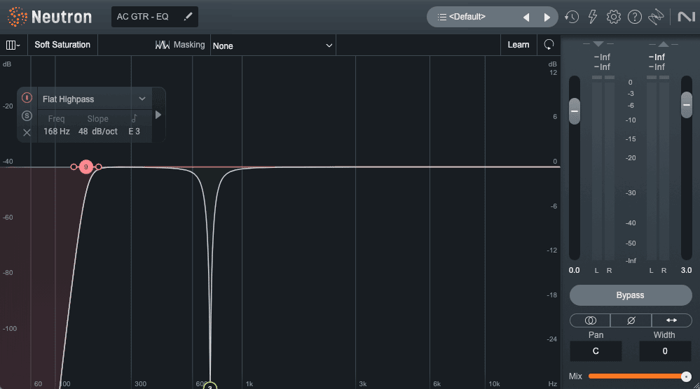
Task: Click the input gain slider handle
Action: pyautogui.click(x=575, y=111)
